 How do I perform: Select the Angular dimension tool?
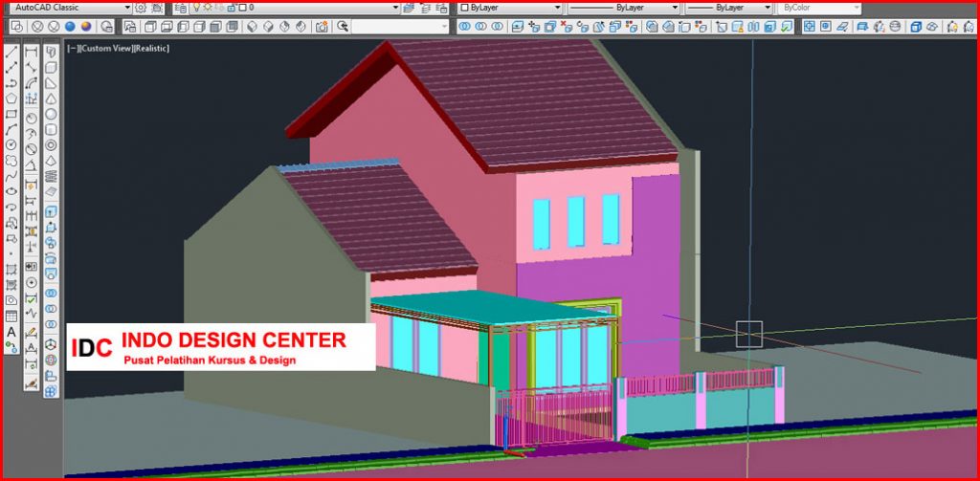[x=32, y=165]
